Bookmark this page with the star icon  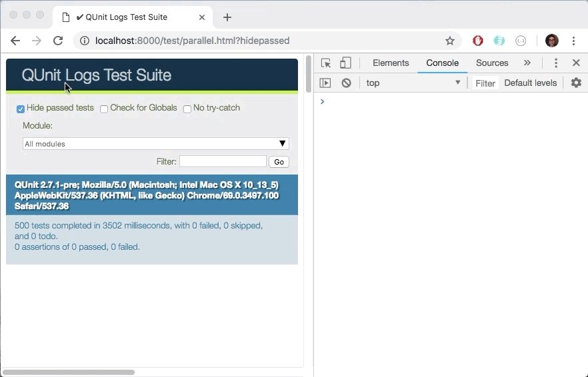coord(450,41)
